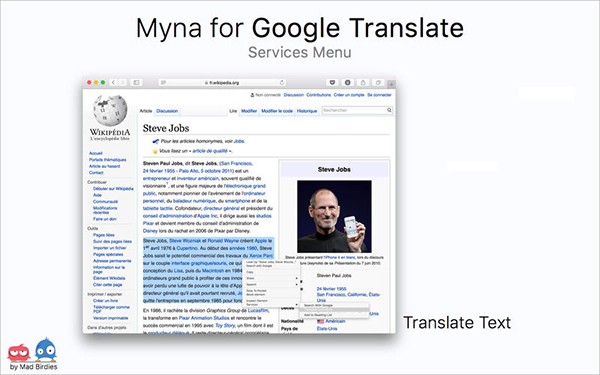Click the gold star quality article icon

pyautogui.click(x=155, y=151)
